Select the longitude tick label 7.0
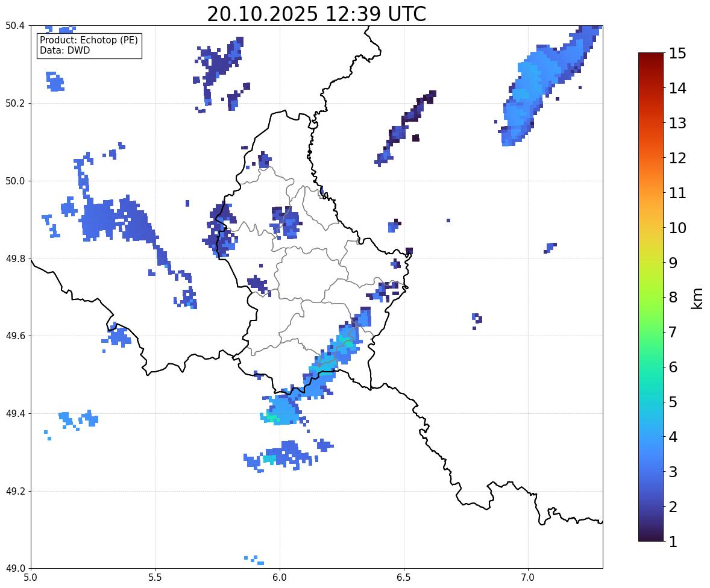Image resolution: width=710 pixels, height=588 pixels. click(528, 578)
